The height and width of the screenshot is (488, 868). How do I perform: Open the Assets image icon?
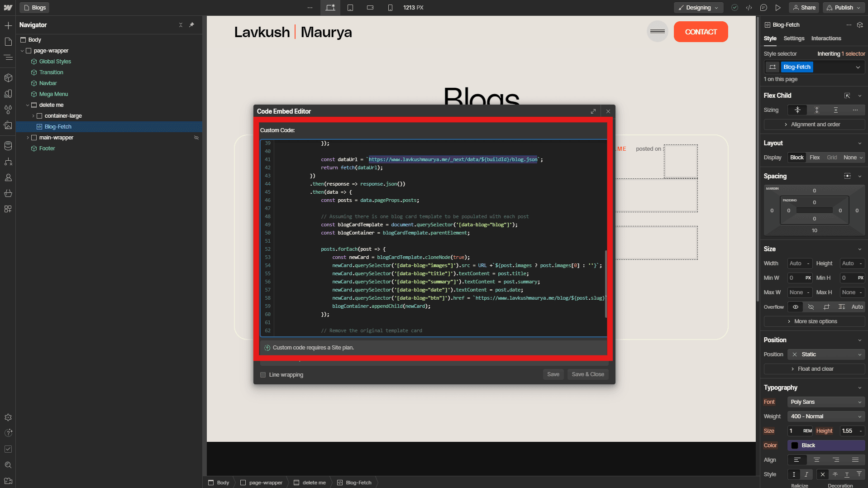pyautogui.click(x=8, y=125)
